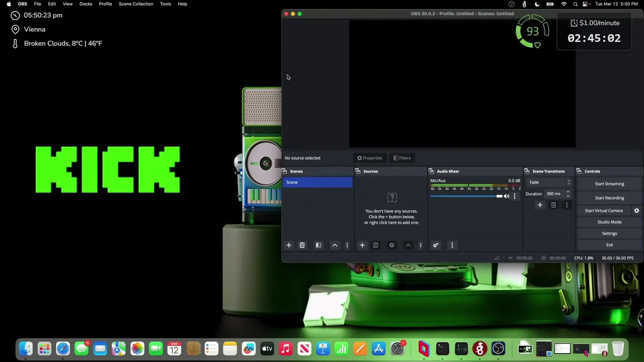
Task: Move source up with arrow icon
Action: [408, 245]
